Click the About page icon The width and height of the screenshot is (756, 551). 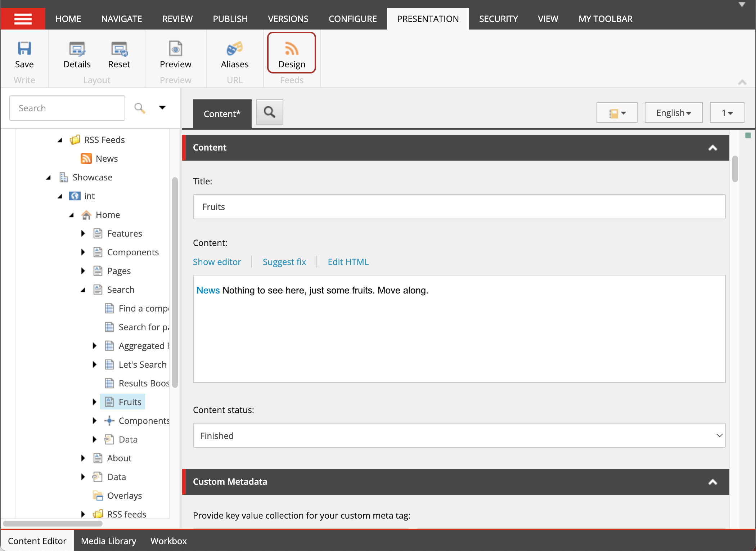[x=98, y=458]
